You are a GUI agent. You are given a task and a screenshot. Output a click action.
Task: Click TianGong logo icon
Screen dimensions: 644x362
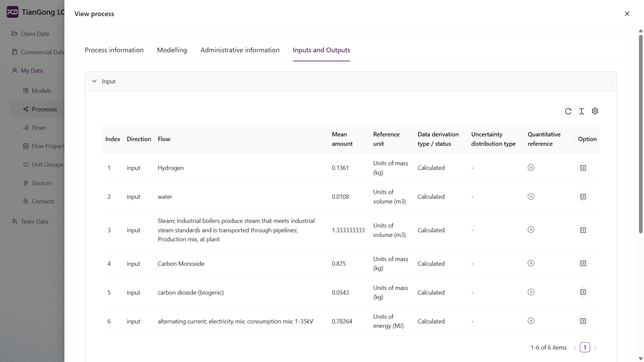click(x=12, y=12)
